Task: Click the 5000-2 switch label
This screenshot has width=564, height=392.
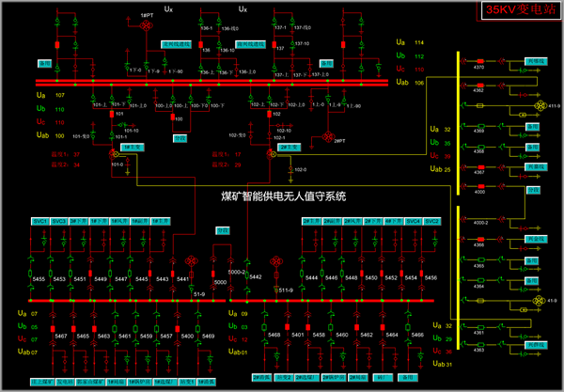Action: pos(237,272)
